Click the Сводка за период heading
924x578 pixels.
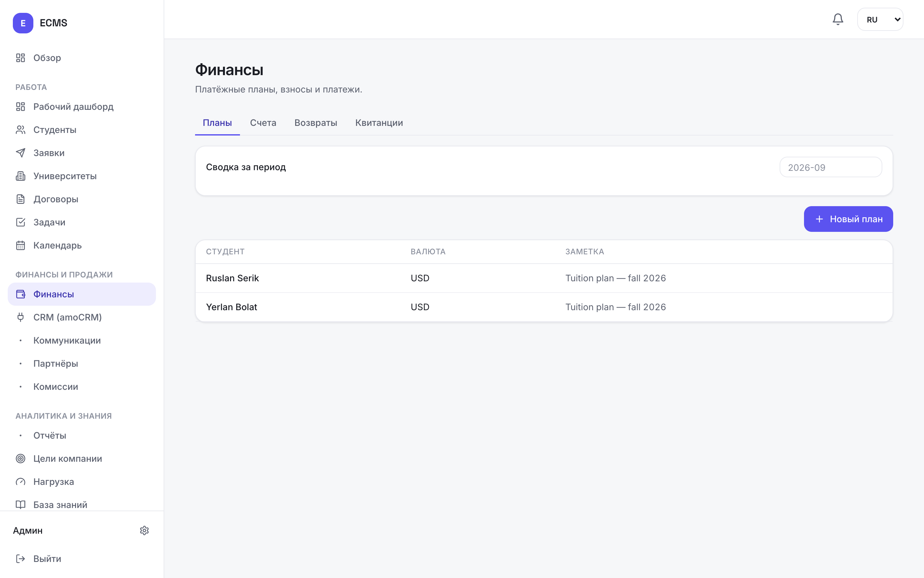coord(246,167)
